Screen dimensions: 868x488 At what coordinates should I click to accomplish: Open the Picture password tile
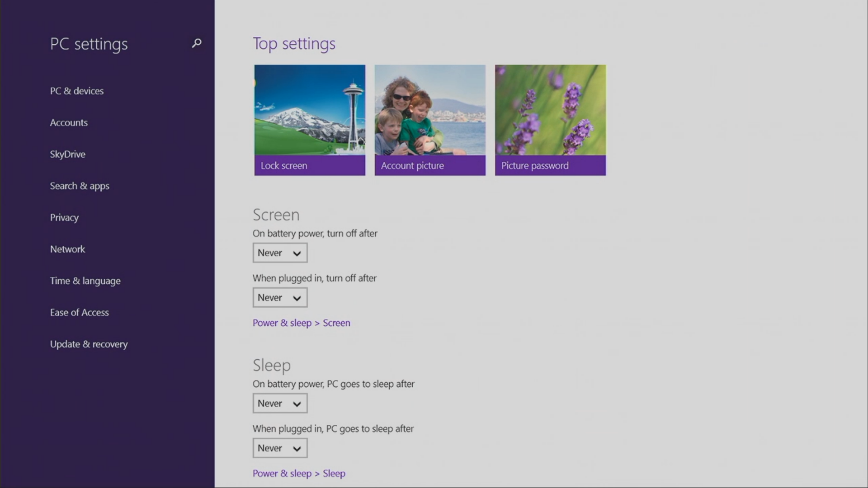click(550, 120)
